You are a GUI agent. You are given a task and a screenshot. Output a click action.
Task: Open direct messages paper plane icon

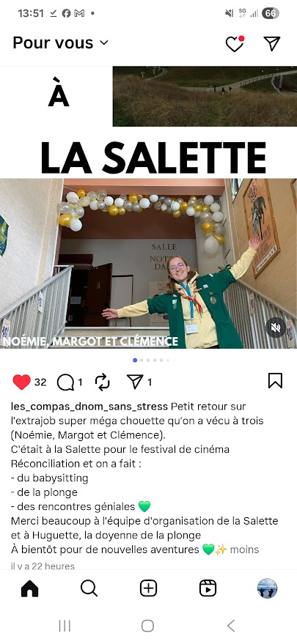point(272,43)
